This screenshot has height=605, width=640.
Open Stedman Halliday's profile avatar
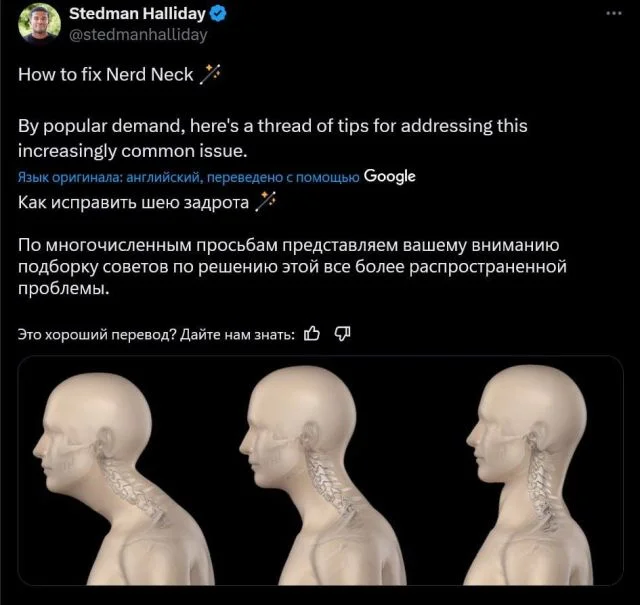pyautogui.click(x=39, y=24)
